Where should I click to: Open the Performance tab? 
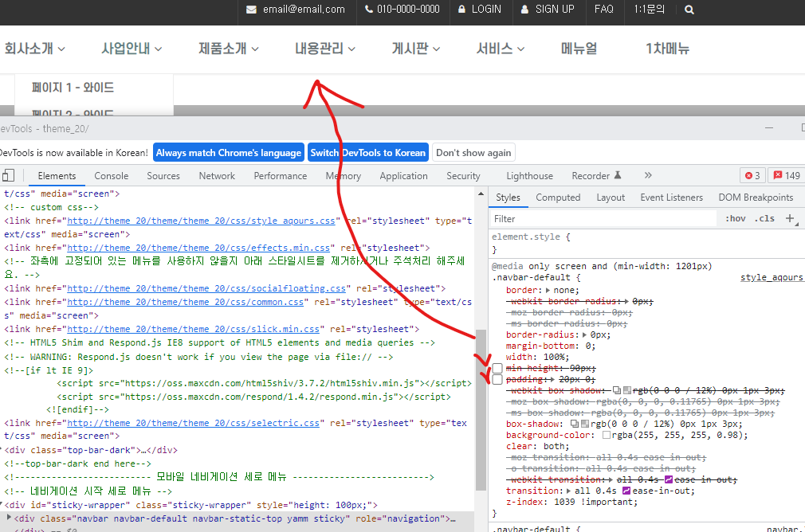click(281, 176)
